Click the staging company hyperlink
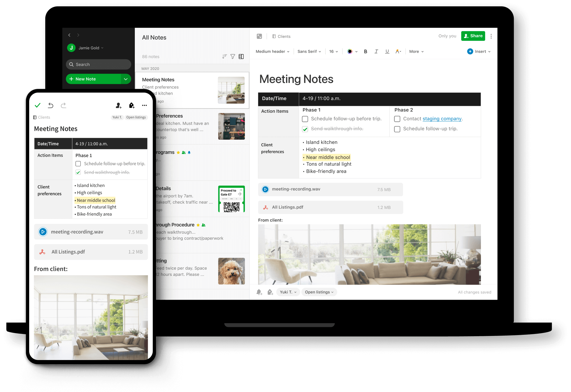The height and width of the screenshot is (392, 571). click(x=442, y=119)
